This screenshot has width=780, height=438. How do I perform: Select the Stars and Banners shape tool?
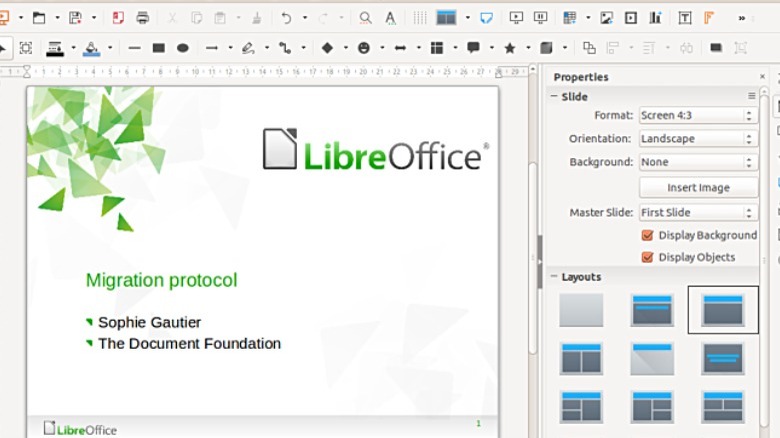[x=510, y=48]
